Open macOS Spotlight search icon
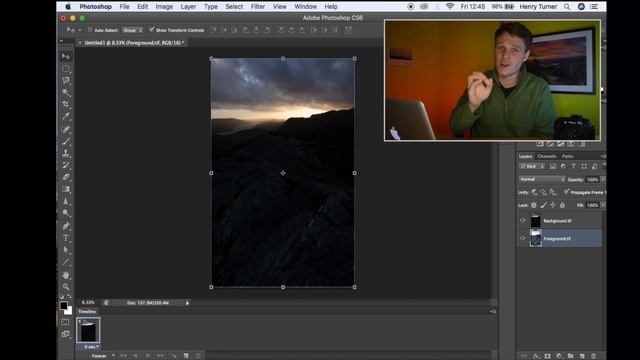Screen dimensions: 640x360 point(567,7)
